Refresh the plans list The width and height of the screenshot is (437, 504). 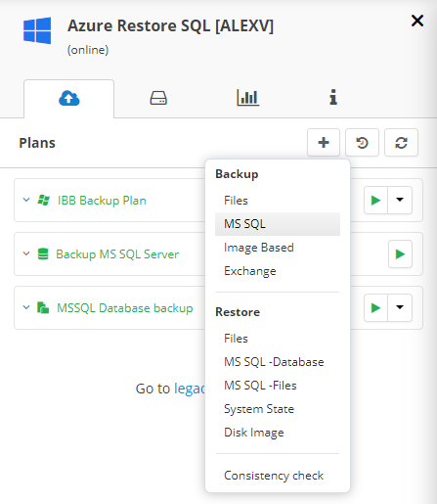tap(401, 143)
